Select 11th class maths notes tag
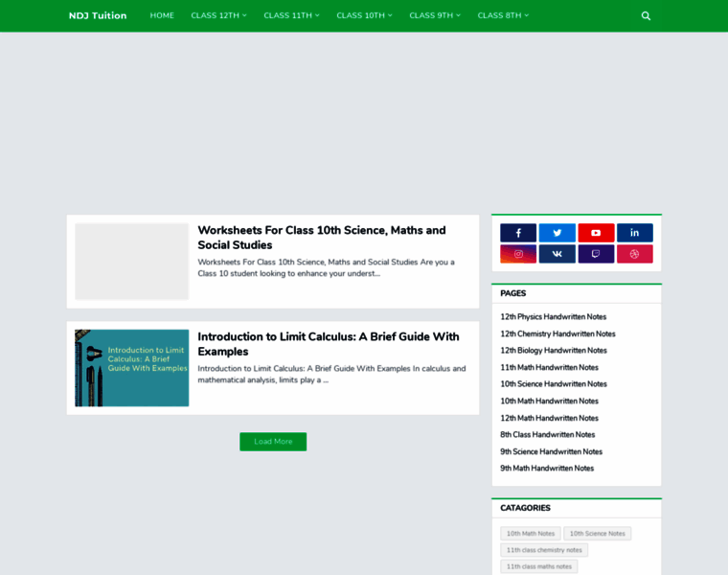This screenshot has width=728, height=575. 539,566
